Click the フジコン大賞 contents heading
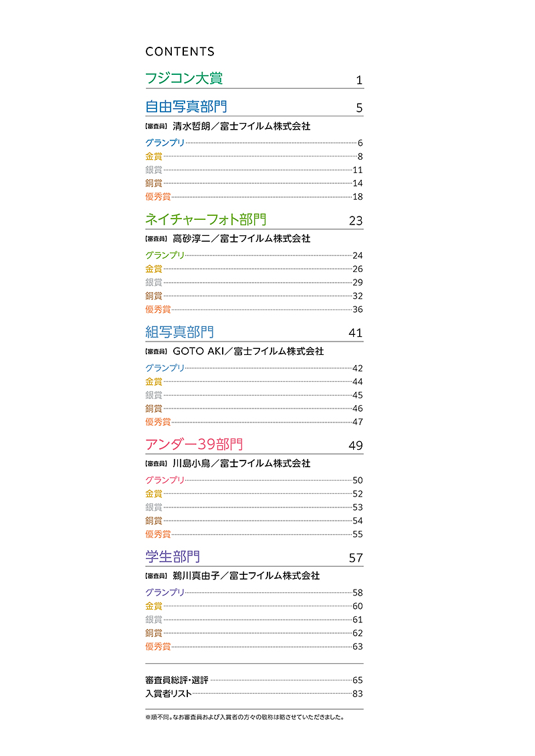The width and height of the screenshot is (535, 756). coord(184,78)
